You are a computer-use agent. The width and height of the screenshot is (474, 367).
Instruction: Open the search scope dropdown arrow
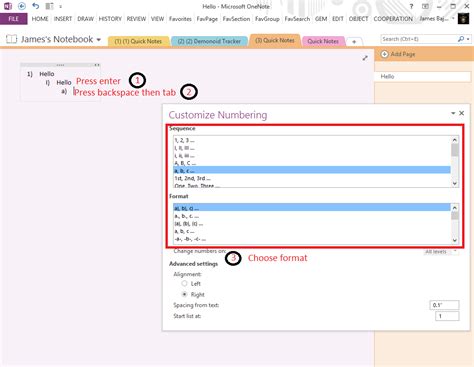pos(468,39)
